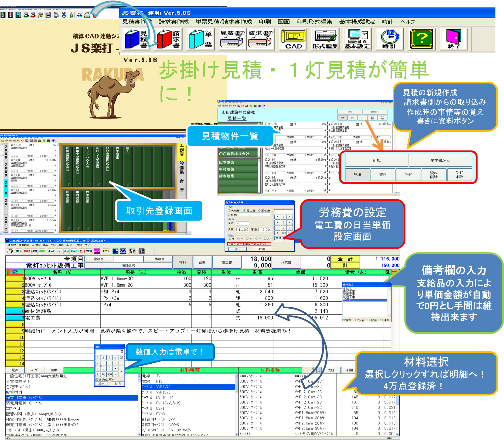
Task: Click the 請求書 printer icon
Action: (x=261, y=39)
